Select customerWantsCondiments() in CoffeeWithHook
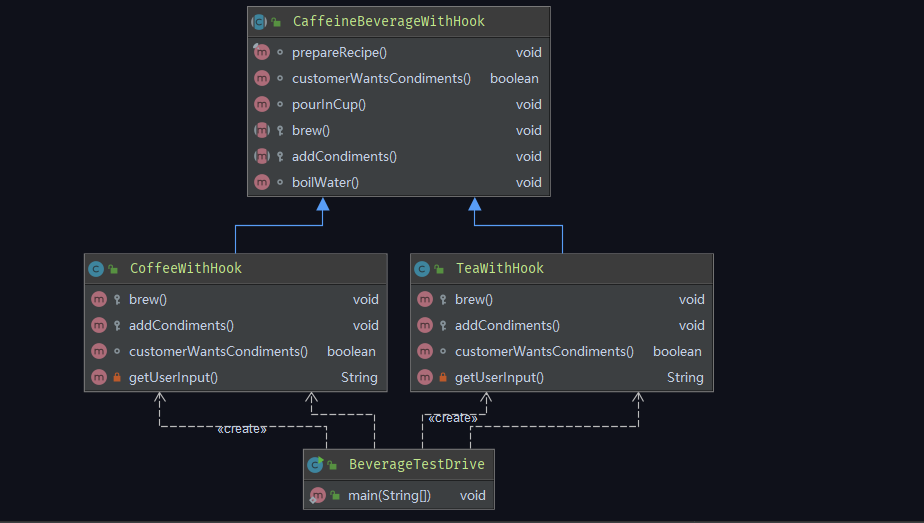 [x=218, y=351]
